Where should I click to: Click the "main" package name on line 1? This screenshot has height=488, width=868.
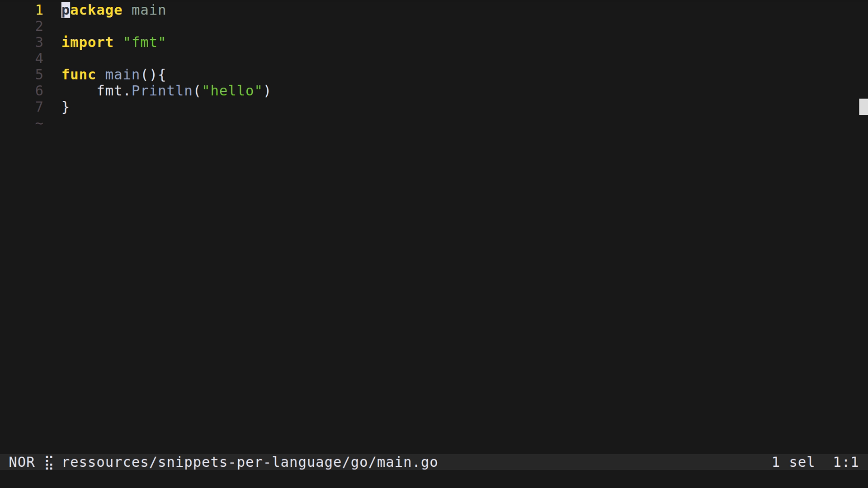pyautogui.click(x=149, y=10)
